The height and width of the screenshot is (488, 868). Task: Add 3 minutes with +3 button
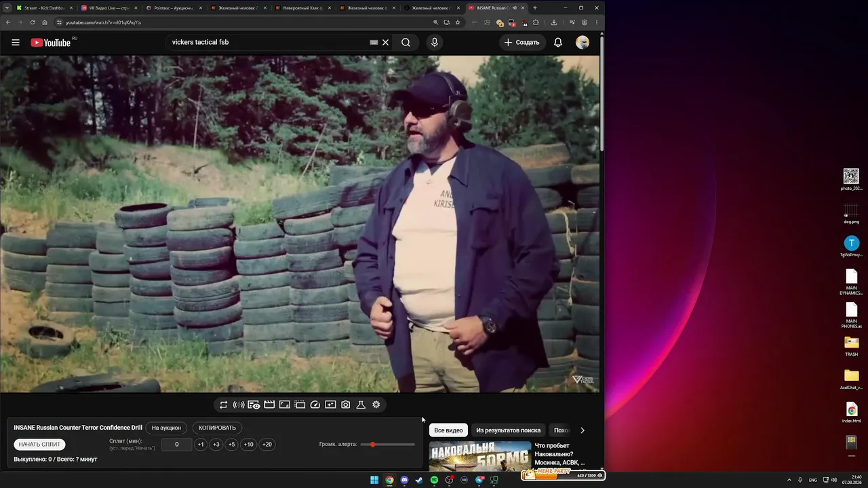[x=216, y=445]
